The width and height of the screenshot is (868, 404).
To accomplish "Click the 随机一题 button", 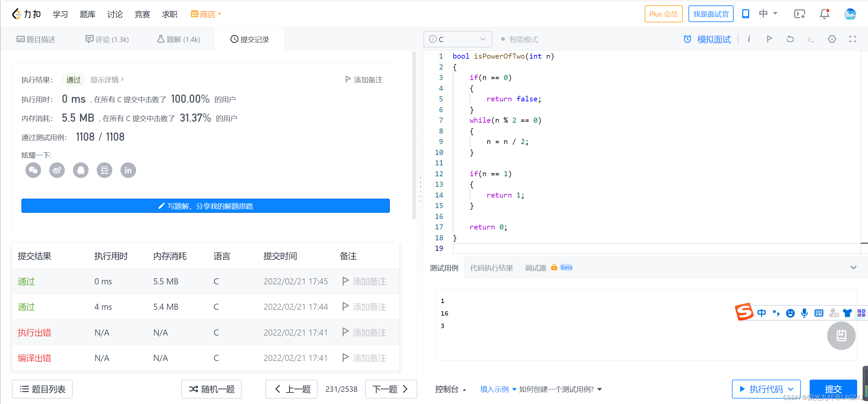I will click(213, 388).
